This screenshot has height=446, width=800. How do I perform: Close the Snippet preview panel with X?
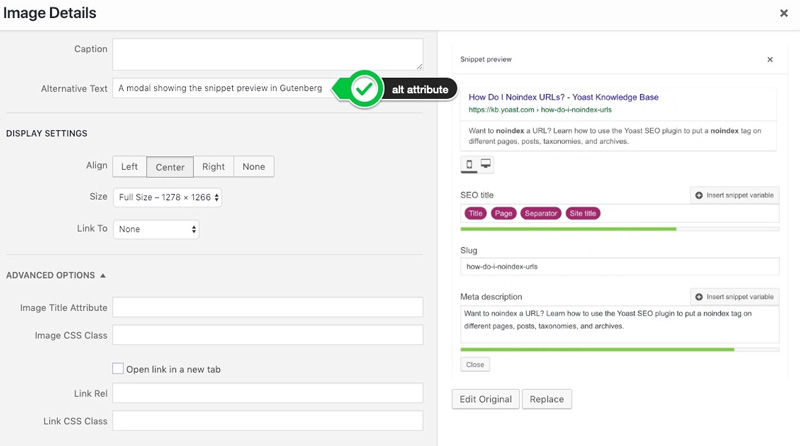tap(769, 60)
